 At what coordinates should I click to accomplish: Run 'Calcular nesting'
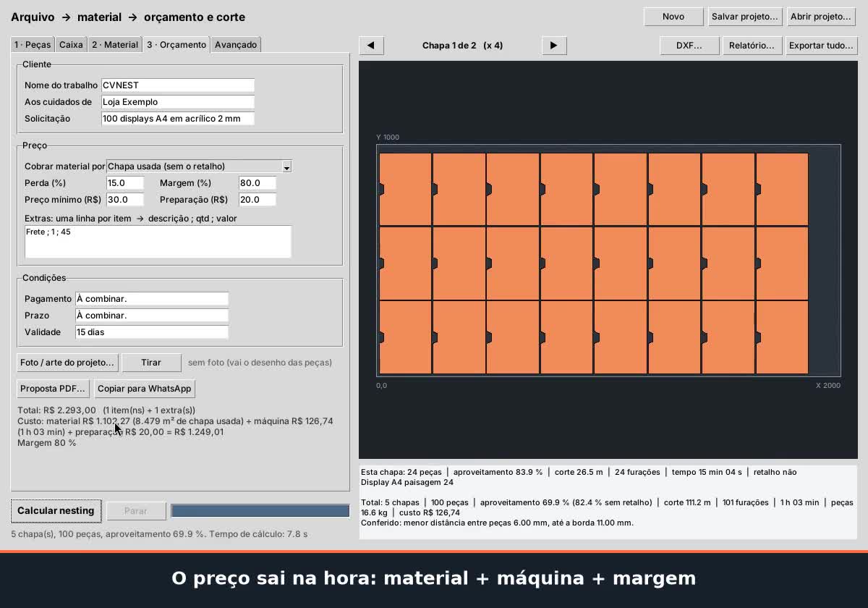56,511
